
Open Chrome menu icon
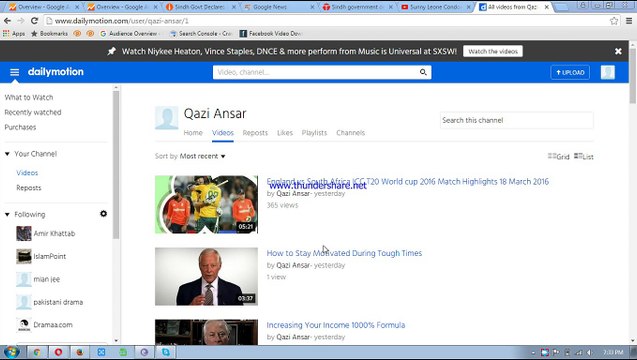tap(629, 21)
